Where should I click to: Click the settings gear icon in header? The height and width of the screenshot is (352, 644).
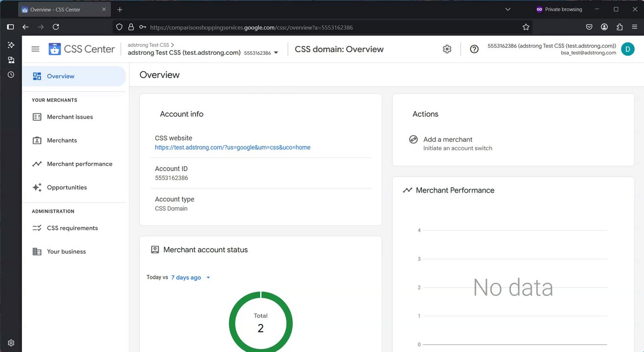447,49
